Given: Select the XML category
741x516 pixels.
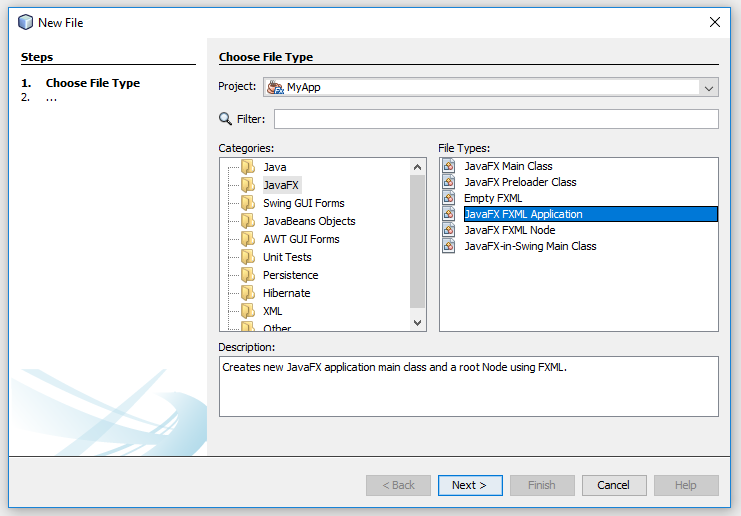Looking at the screenshot, I should [273, 311].
